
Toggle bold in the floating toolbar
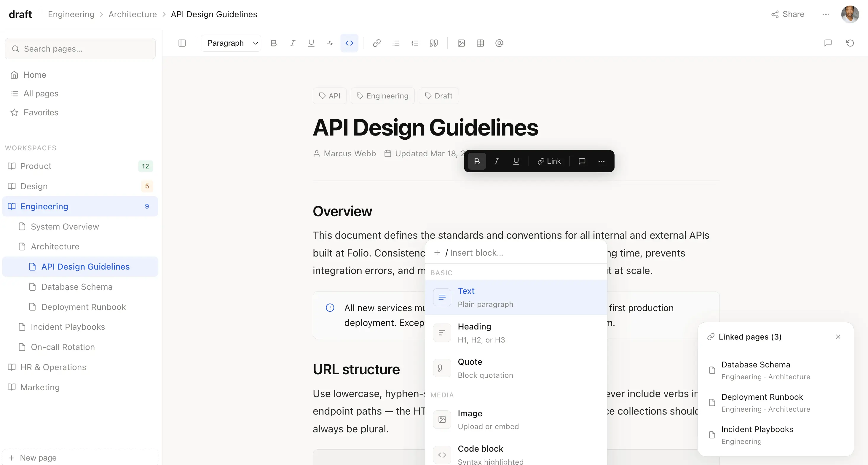[x=477, y=161]
